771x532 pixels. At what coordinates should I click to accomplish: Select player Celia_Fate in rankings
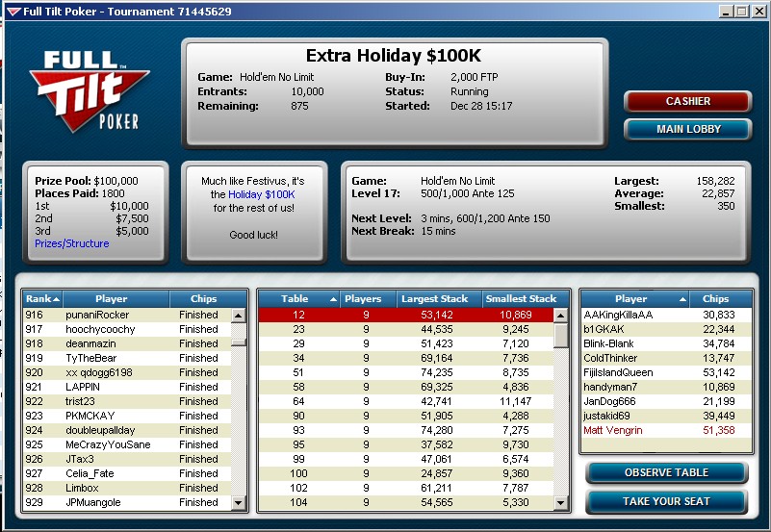click(127, 473)
